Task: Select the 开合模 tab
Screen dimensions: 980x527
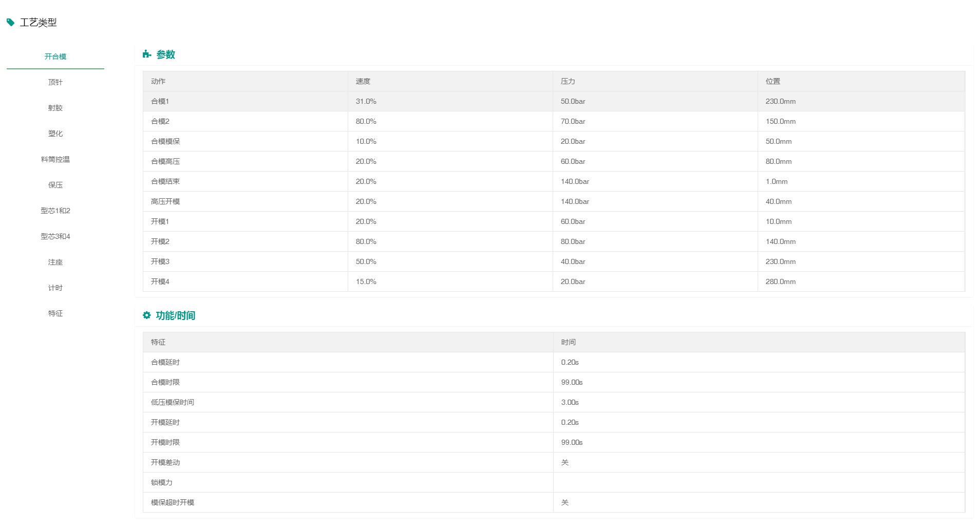Action: point(55,57)
